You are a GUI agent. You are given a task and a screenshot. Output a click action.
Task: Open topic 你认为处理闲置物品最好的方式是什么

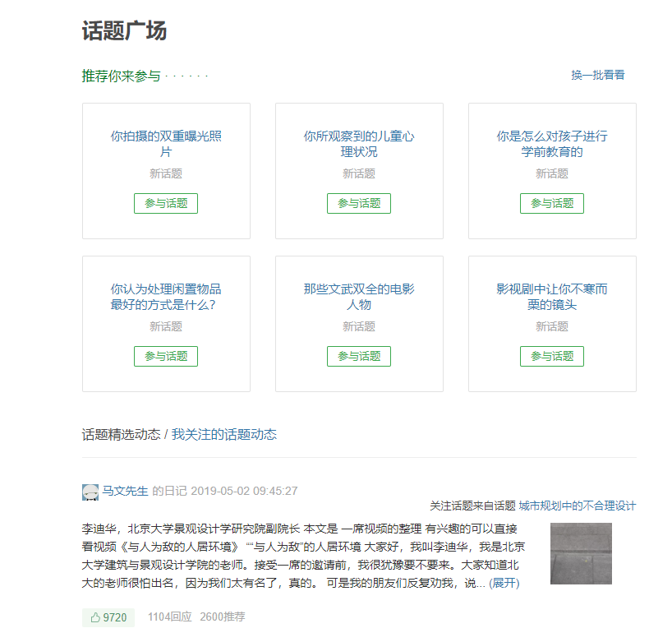[x=166, y=297]
